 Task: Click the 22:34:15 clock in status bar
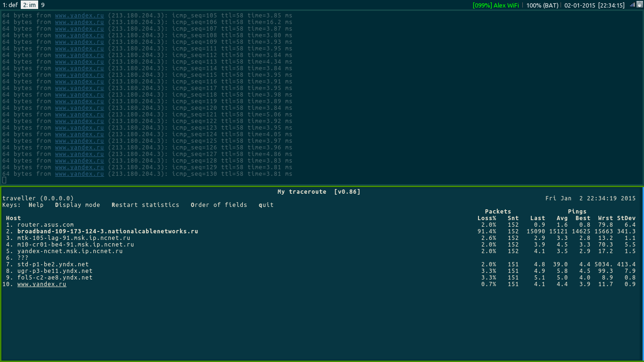tap(611, 5)
